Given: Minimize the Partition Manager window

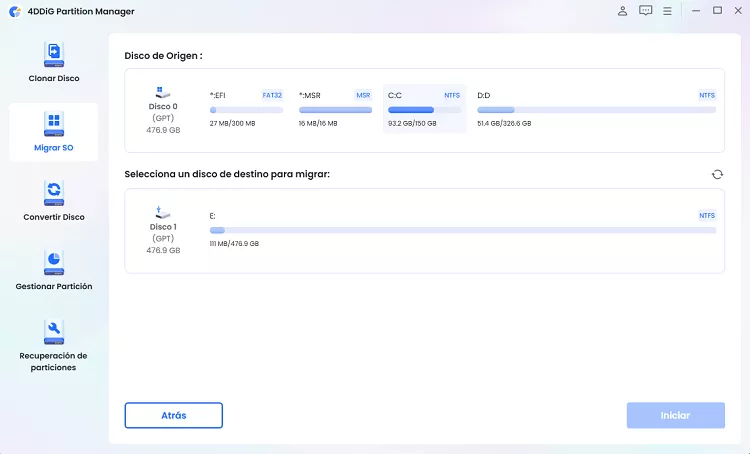Looking at the screenshot, I should pos(696,11).
